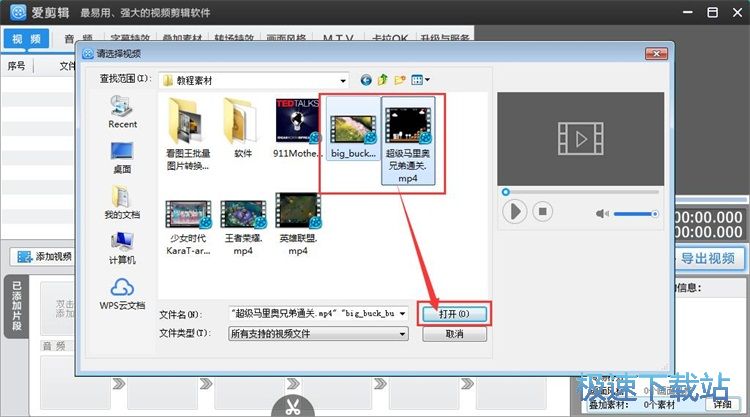Select 英雄联盟.mp4 video file
Image resolution: width=750 pixels, height=417 pixels.
(x=298, y=225)
